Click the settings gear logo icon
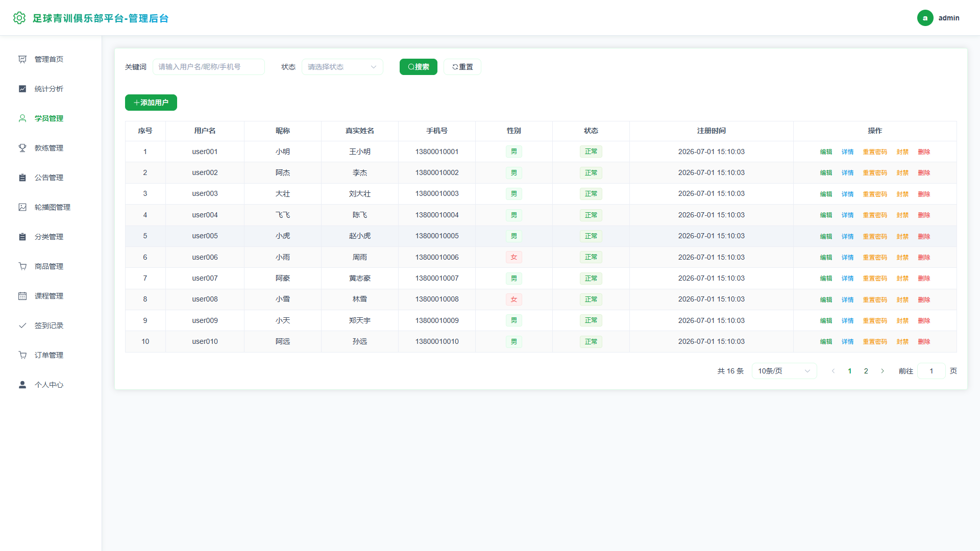This screenshot has width=980, height=551. coord(19,18)
